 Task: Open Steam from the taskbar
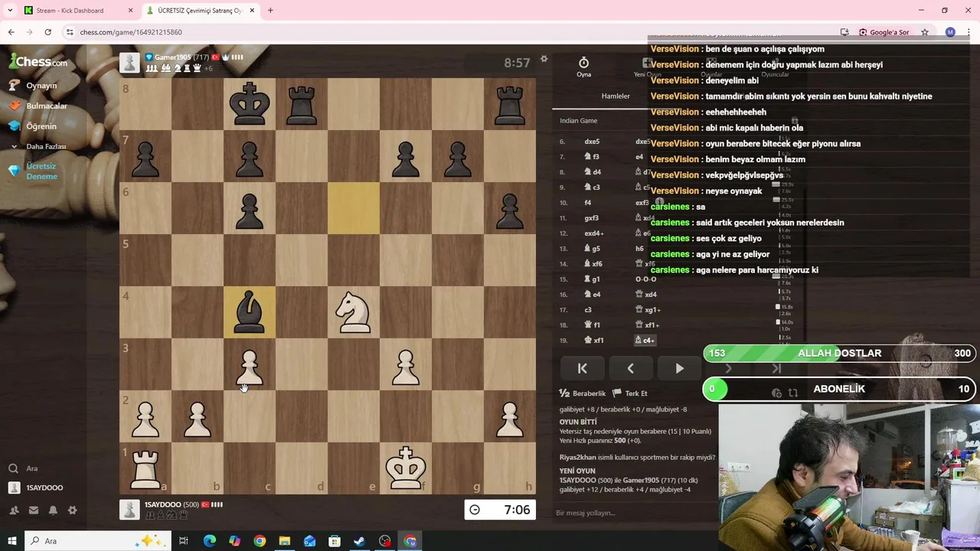pyautogui.click(x=359, y=541)
